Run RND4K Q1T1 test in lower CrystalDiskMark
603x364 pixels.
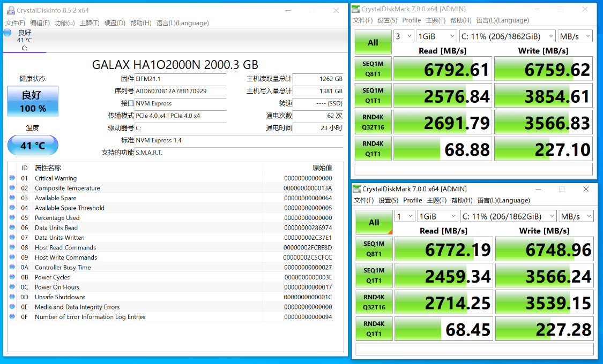point(374,329)
